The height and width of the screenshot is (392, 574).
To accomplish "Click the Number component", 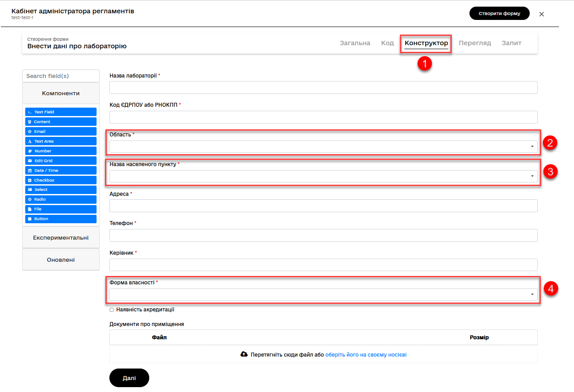I will pos(61,151).
